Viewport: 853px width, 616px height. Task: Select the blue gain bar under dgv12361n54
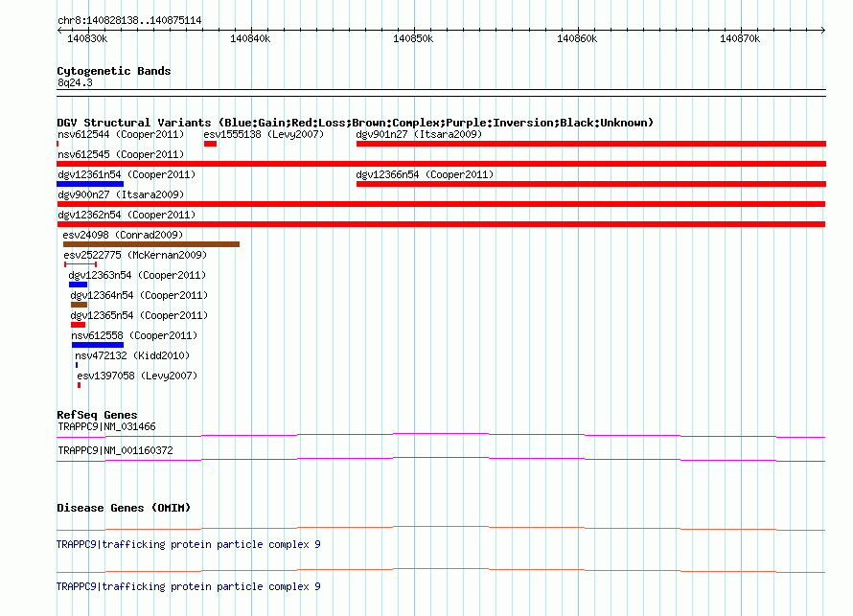[x=90, y=184]
